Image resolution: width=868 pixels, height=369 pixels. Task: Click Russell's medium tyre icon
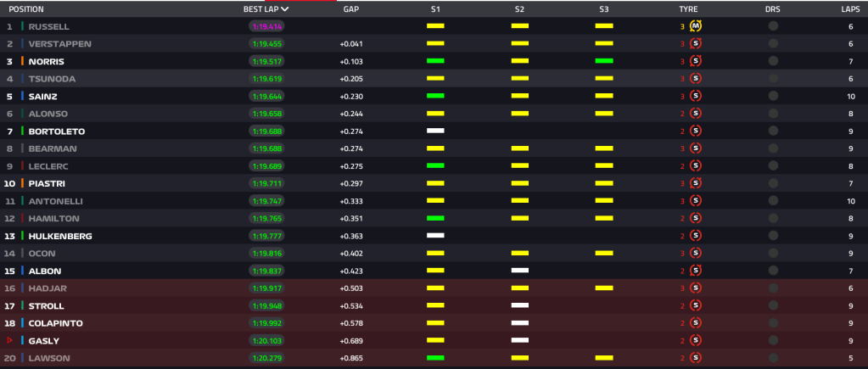pyautogui.click(x=696, y=26)
